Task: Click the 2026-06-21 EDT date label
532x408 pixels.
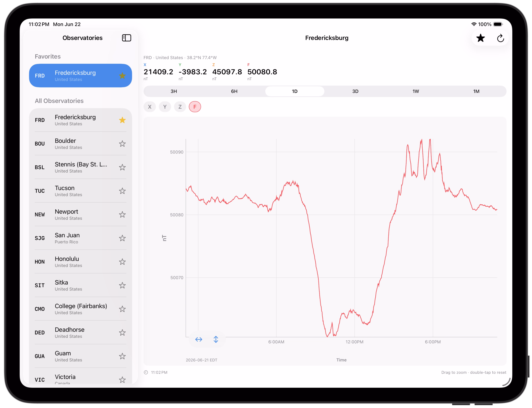Action: pos(202,360)
